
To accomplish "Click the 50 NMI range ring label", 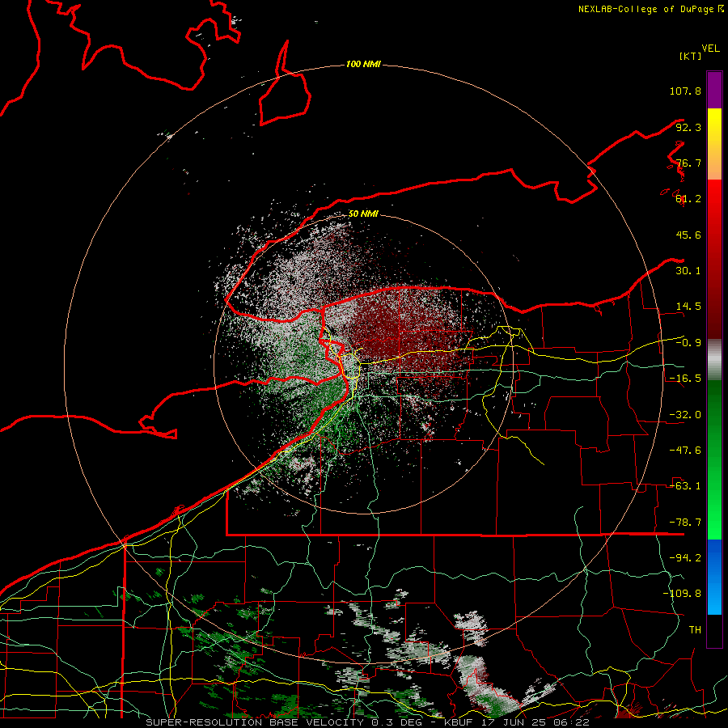I will click(x=363, y=214).
